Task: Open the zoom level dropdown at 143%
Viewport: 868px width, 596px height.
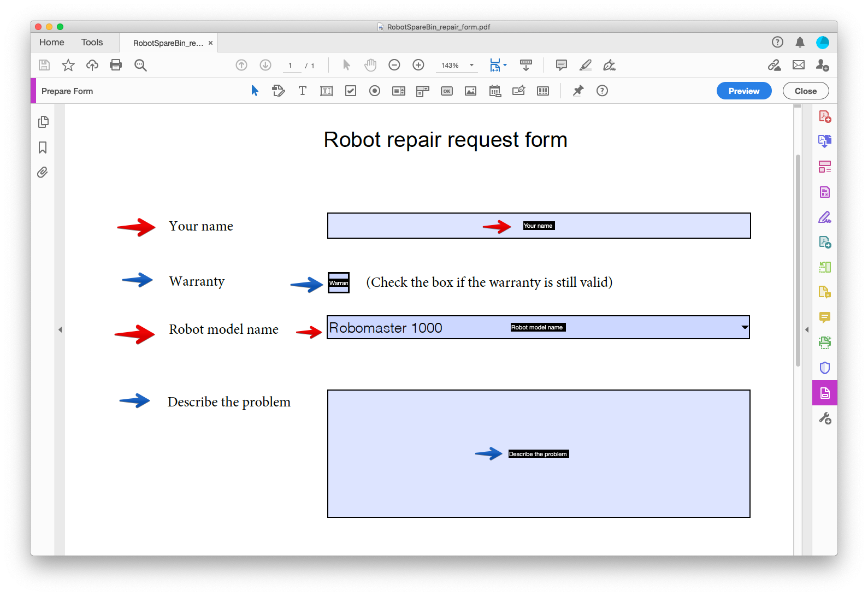Action: click(472, 65)
